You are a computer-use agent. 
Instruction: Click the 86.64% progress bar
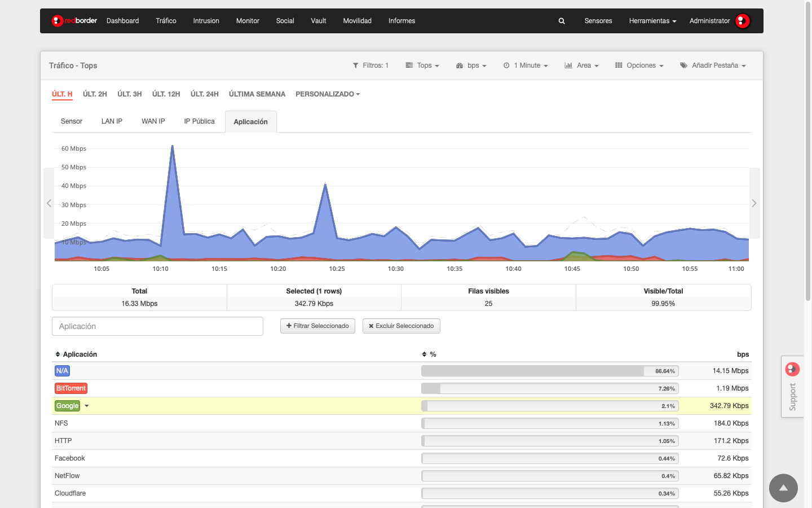[550, 371]
